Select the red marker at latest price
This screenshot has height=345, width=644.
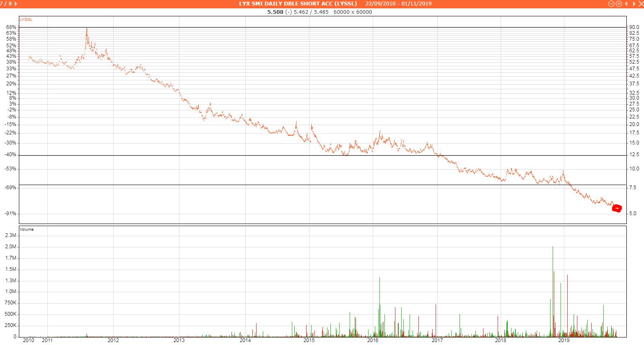click(x=617, y=209)
